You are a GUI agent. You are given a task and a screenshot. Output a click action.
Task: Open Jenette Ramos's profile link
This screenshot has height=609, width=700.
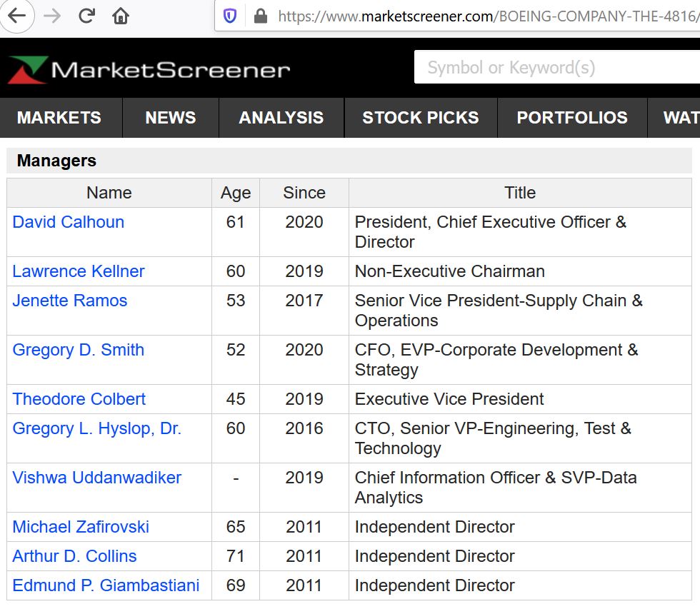70,301
